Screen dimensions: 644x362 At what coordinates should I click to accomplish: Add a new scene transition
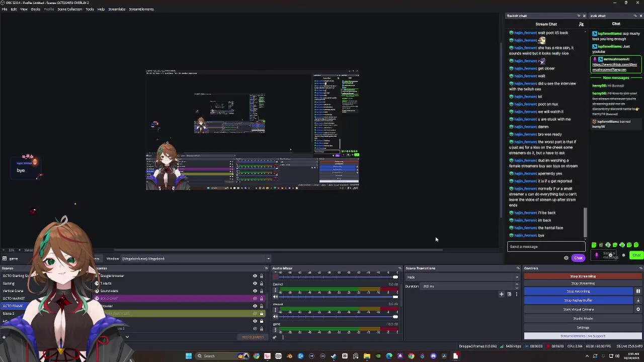click(501, 294)
